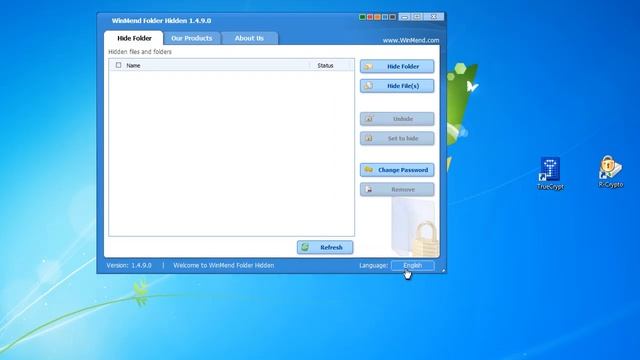Tick the select-all checkbox beside Name
The width and height of the screenshot is (640, 360).
pos(118,65)
